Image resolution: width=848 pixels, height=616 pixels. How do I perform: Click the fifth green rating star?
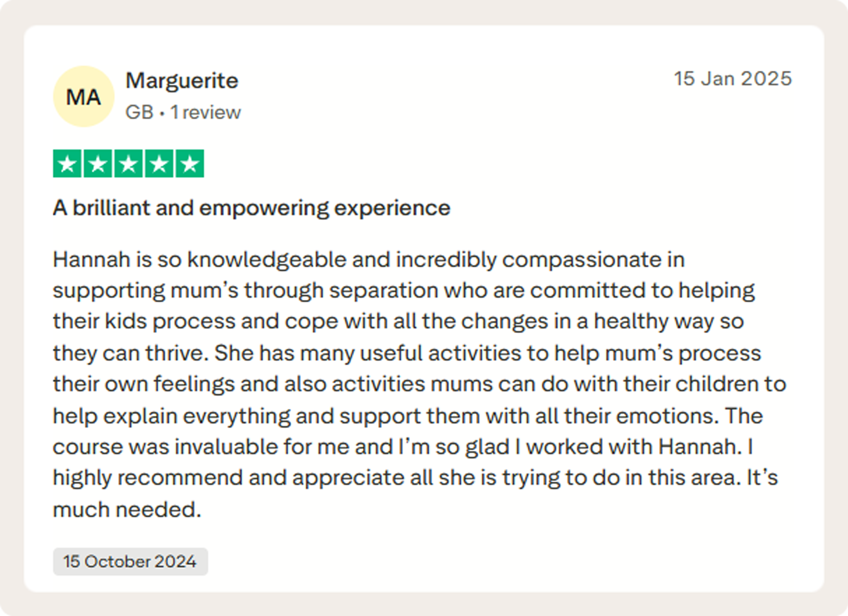point(190,163)
